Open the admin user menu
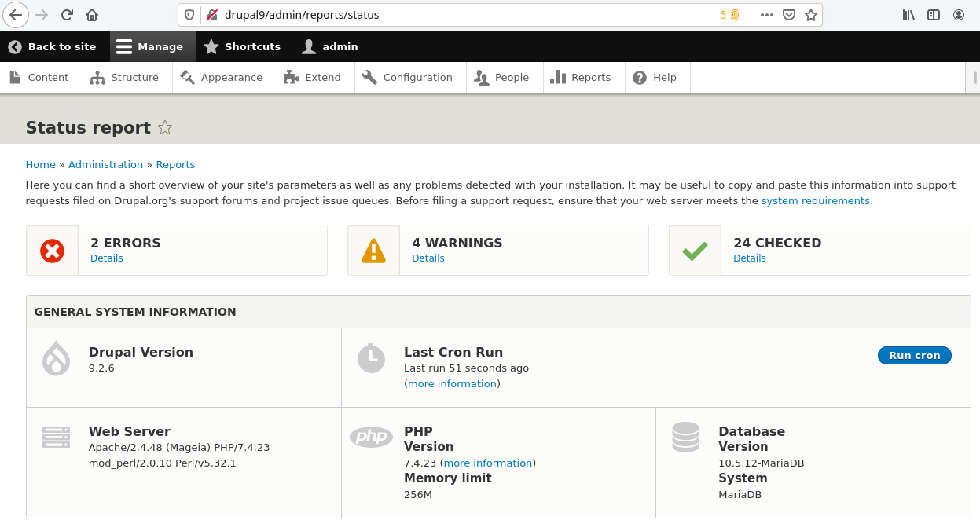The image size is (980, 531). (x=330, y=46)
